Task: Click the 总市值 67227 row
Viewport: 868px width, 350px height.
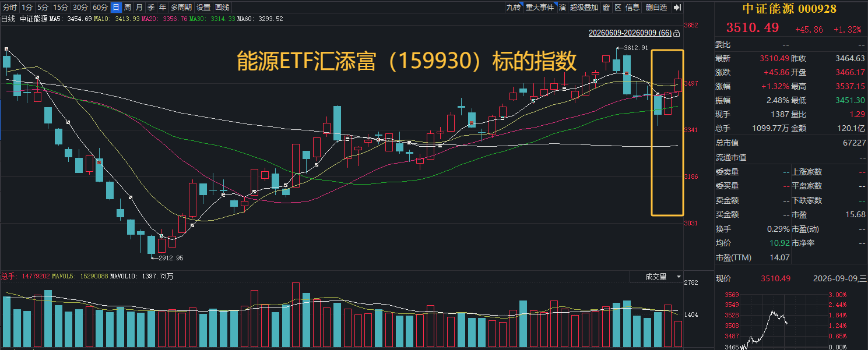Action: coord(791,143)
